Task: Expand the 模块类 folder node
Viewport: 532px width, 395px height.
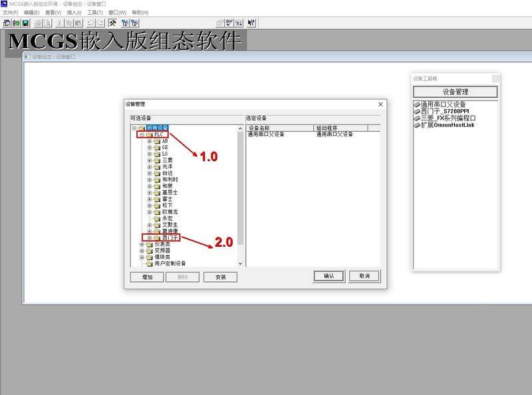Action: pyautogui.click(x=142, y=257)
